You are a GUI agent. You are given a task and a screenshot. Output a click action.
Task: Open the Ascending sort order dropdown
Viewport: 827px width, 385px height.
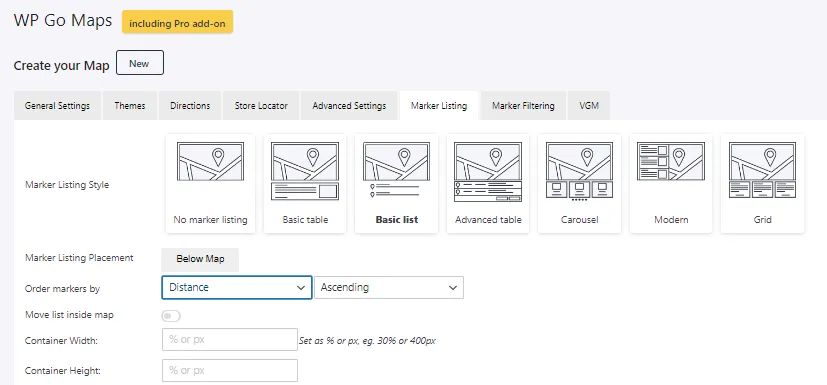click(x=389, y=287)
